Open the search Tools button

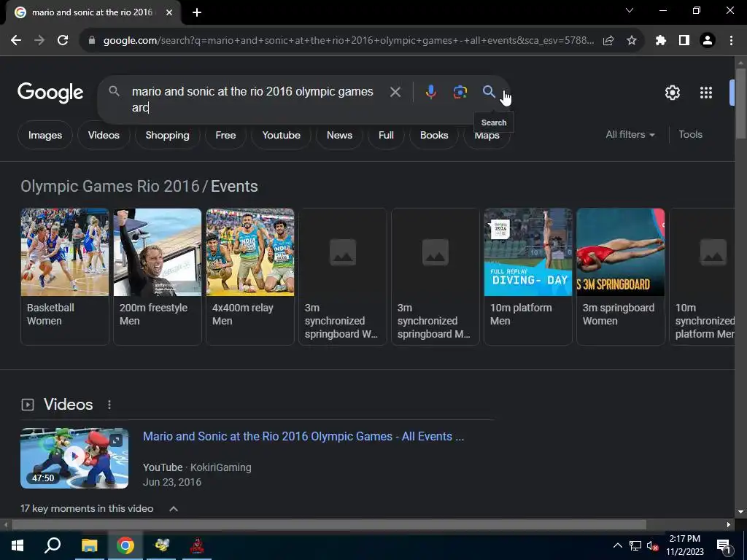coord(690,135)
